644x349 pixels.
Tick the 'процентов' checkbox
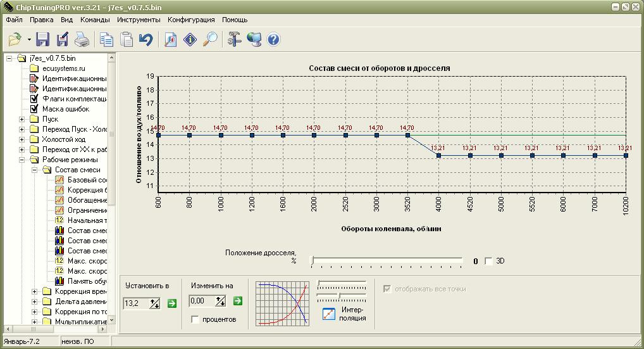point(195,319)
